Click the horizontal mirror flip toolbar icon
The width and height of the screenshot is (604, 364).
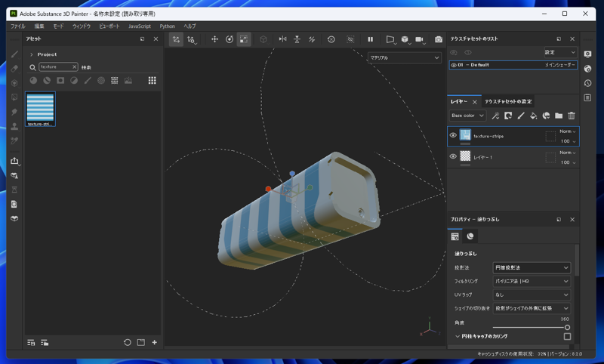[x=282, y=39]
